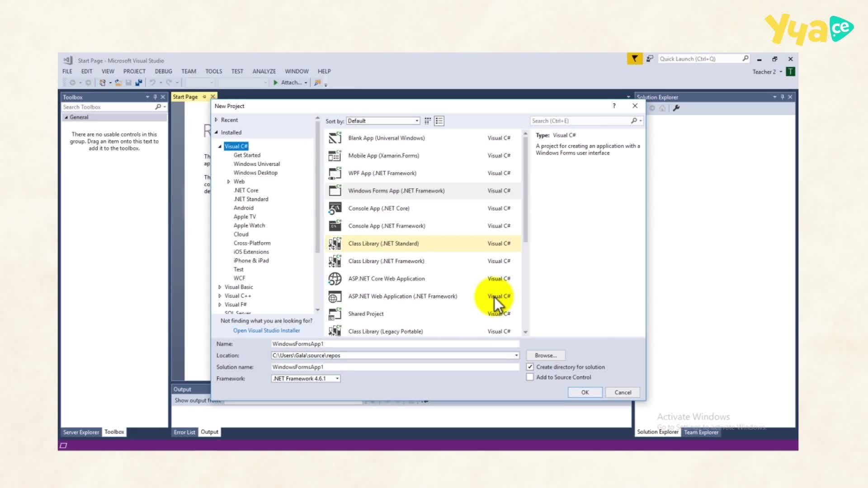Screen dimensions: 868x488
Task: Enable Add to Source Control checkbox
Action: click(530, 377)
